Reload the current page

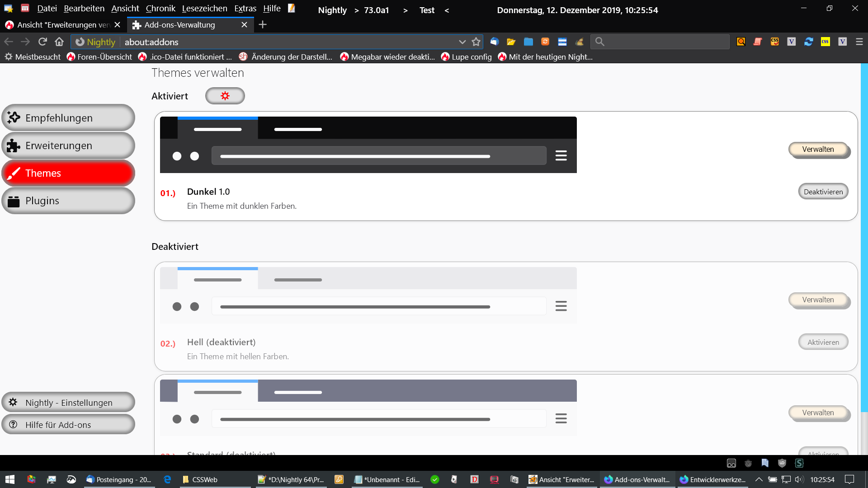coord(42,42)
